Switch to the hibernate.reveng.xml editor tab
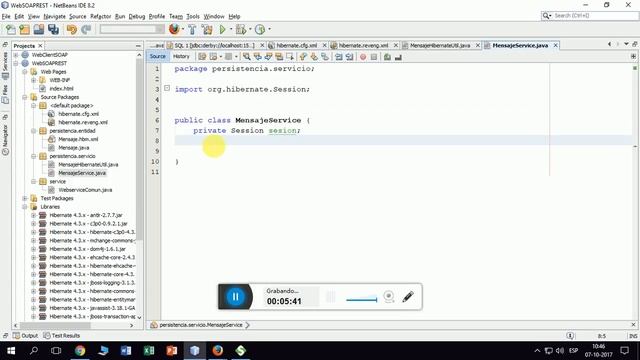The image size is (640, 360). (363, 45)
